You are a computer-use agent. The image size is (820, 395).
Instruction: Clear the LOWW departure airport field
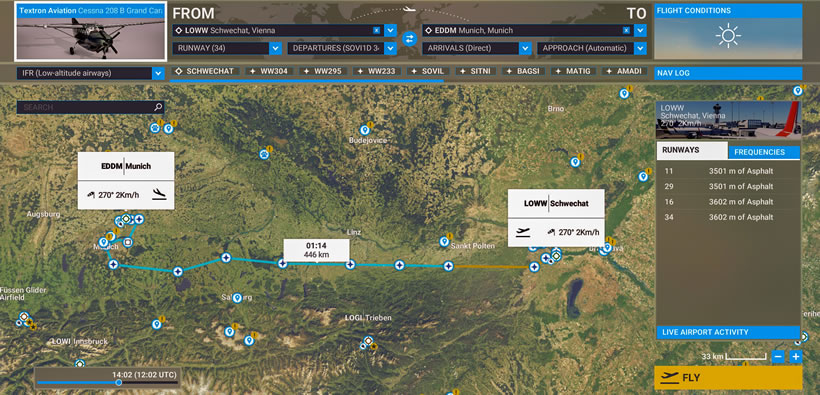pyautogui.click(x=376, y=30)
